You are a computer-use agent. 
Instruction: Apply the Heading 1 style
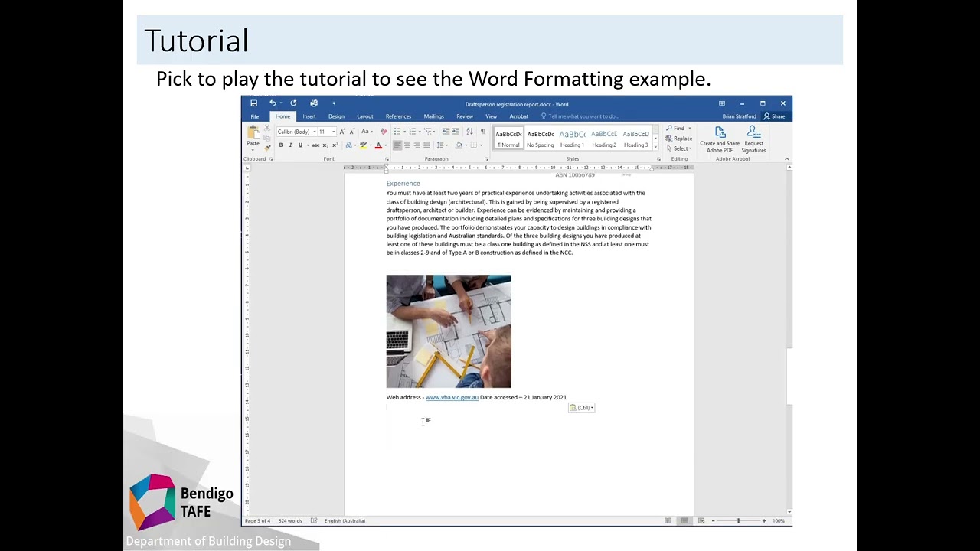[x=572, y=138]
